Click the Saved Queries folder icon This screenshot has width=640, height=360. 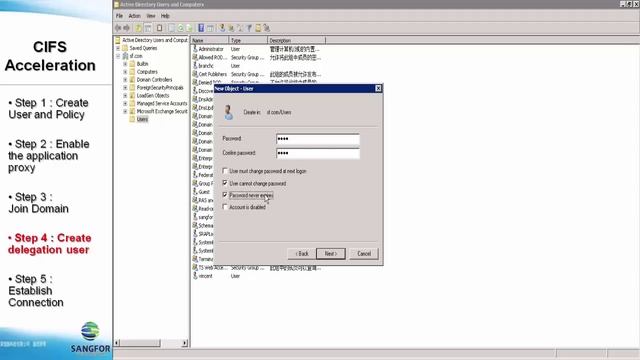pyautogui.click(x=125, y=48)
